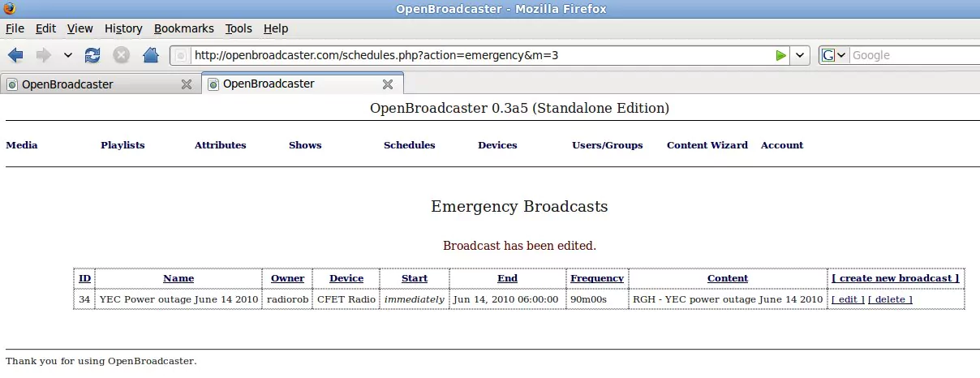Click the 'RGH - YEC power outage' content cell
Screen dimensions: 980x378
click(728, 299)
